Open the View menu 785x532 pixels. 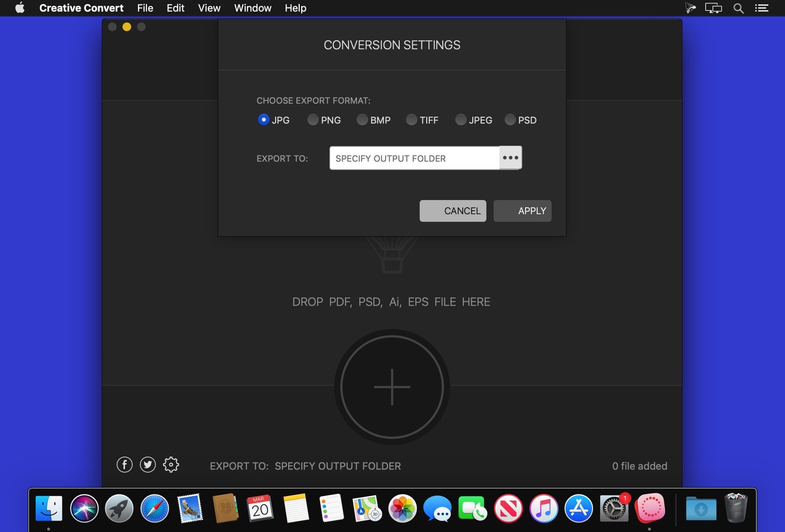pyautogui.click(x=209, y=8)
